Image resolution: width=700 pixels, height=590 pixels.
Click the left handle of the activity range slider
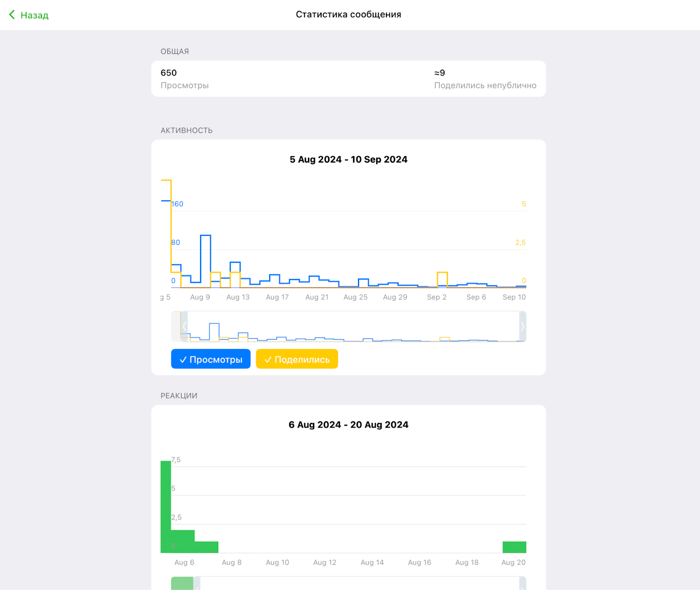pos(184,327)
